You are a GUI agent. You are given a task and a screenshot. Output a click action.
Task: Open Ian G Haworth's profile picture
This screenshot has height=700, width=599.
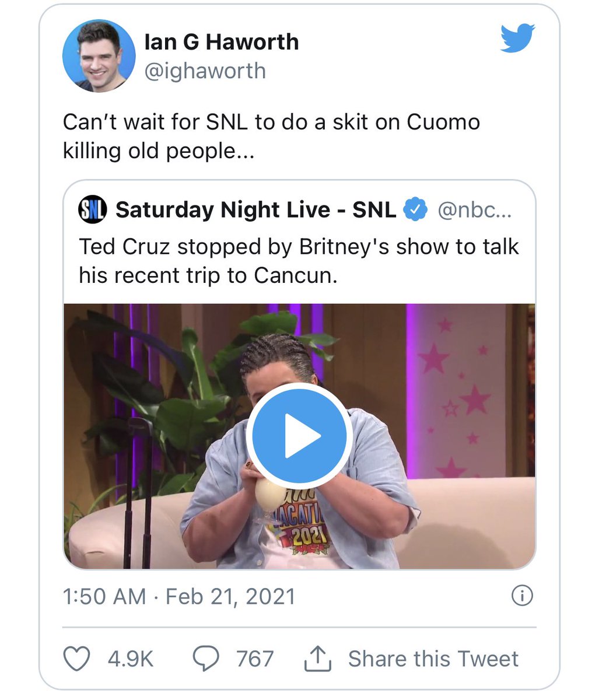(x=99, y=56)
